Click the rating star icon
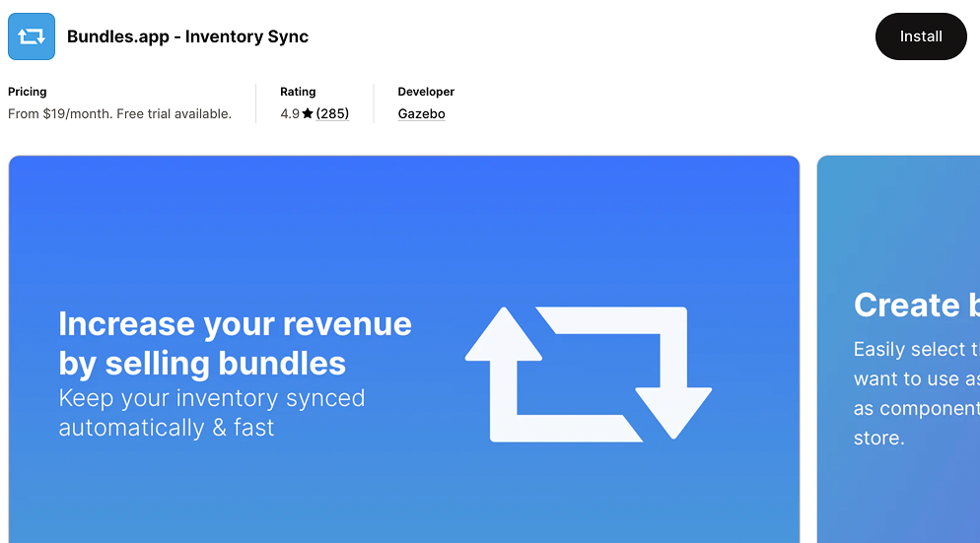This screenshot has width=980, height=543. pyautogui.click(x=308, y=113)
